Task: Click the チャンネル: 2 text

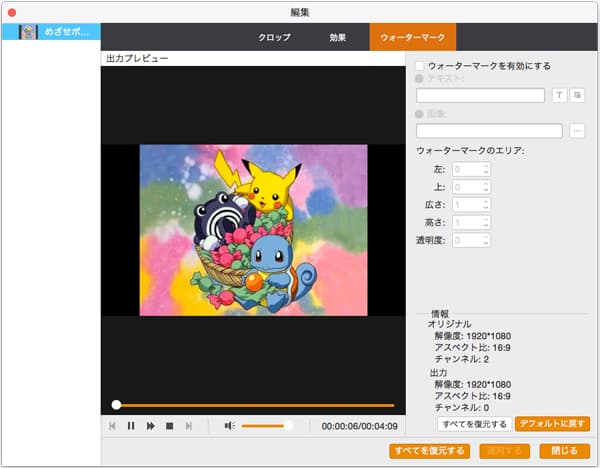Action: pyautogui.click(x=461, y=359)
